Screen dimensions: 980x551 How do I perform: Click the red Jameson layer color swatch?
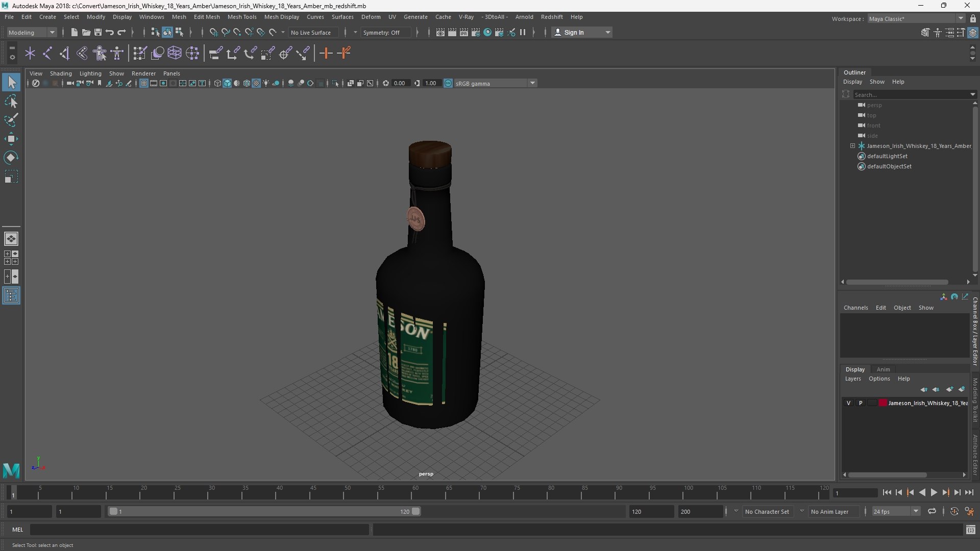(x=883, y=403)
